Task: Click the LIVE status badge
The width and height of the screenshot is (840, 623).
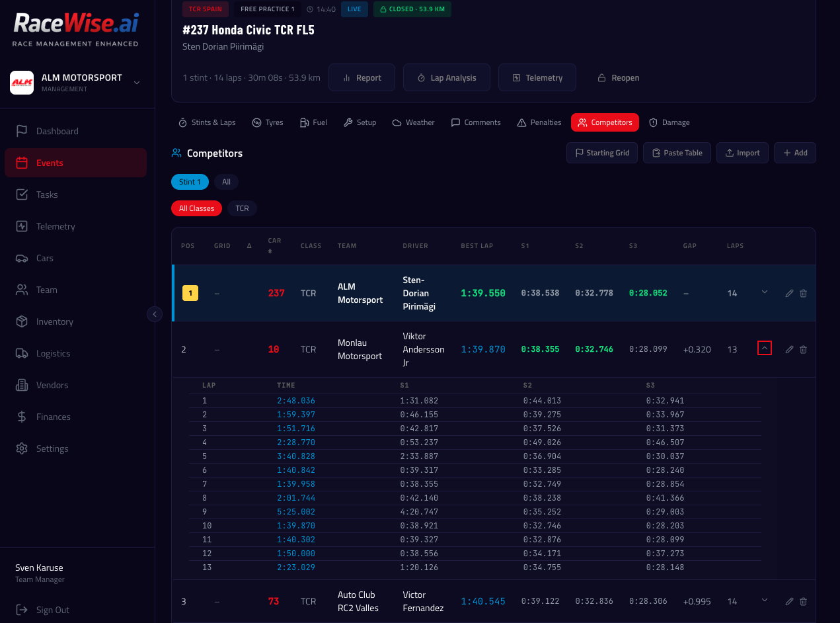Action: click(355, 9)
